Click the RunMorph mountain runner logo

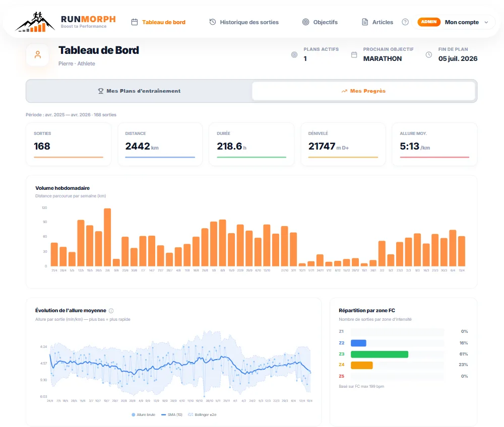pyautogui.click(x=33, y=22)
